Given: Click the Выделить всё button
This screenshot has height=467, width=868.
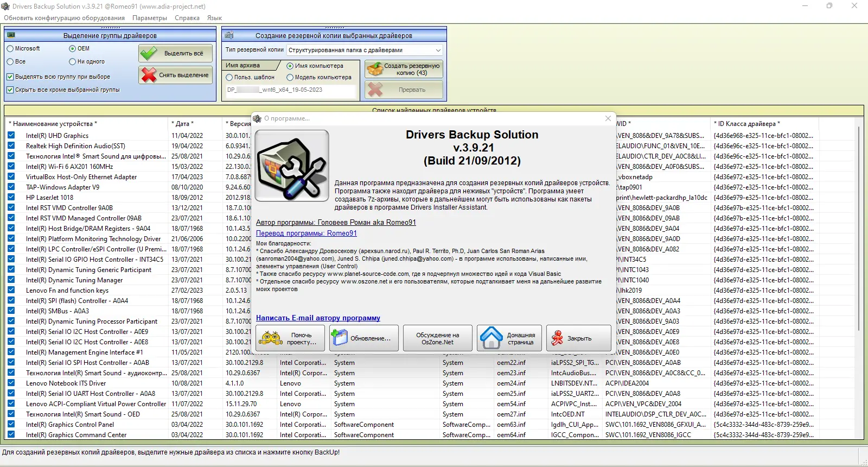Looking at the screenshot, I should click(176, 53).
